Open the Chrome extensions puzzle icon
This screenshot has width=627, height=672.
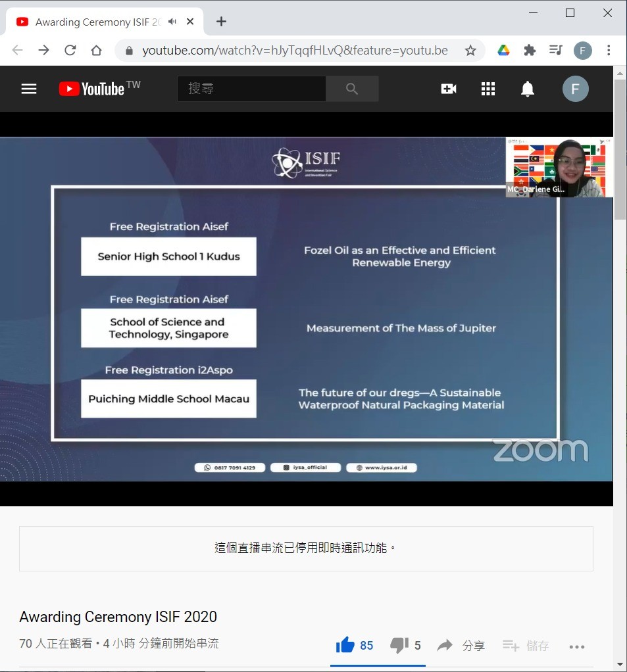[x=530, y=51]
